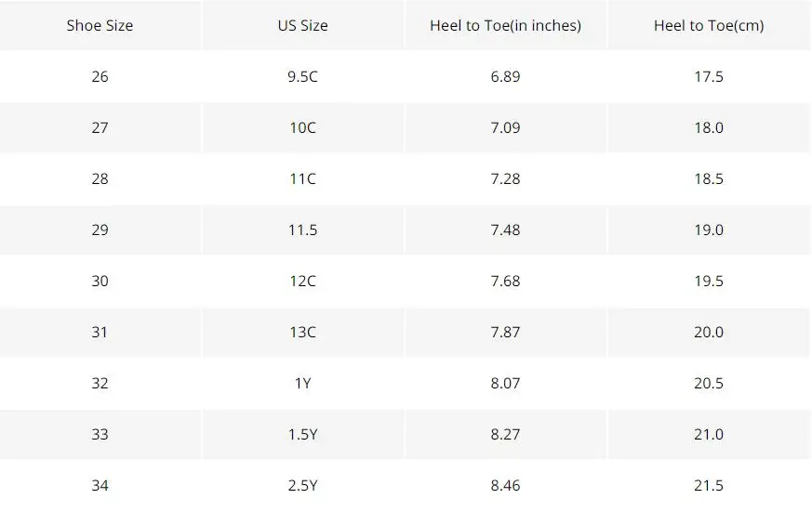Click the 10C US size cell
812x512 pixels.
click(x=303, y=127)
